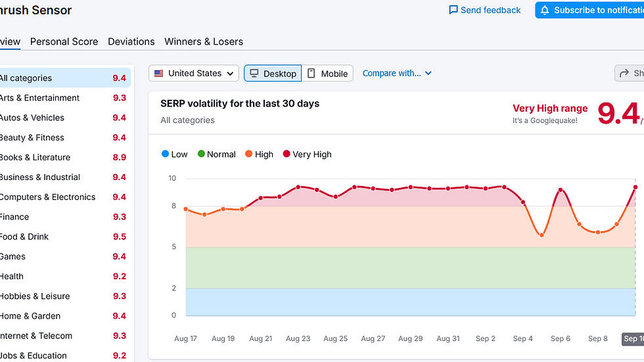Toggle the Low legend series
Image resolution: width=644 pixels, height=362 pixels.
[x=174, y=154]
